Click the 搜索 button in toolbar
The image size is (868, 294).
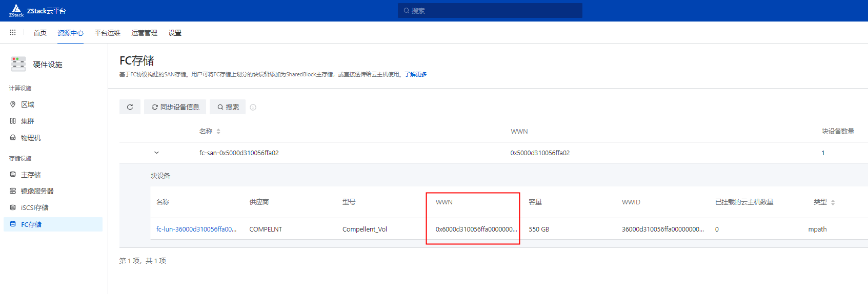[228, 107]
